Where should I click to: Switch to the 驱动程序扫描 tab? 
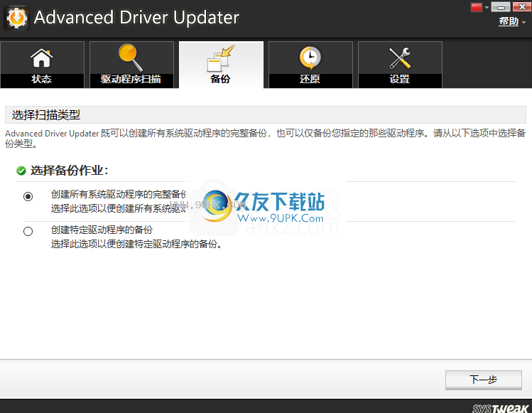[x=131, y=65]
